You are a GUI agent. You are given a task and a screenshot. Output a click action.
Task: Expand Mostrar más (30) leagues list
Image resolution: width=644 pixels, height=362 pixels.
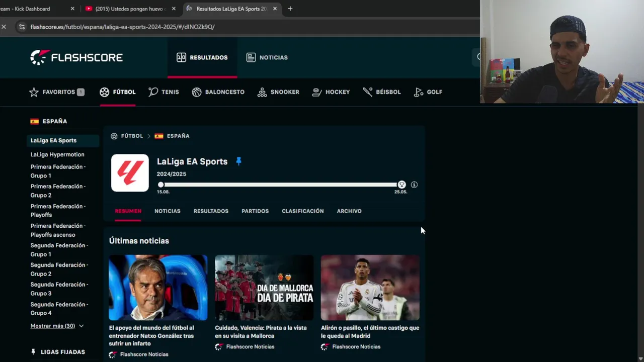click(x=57, y=326)
